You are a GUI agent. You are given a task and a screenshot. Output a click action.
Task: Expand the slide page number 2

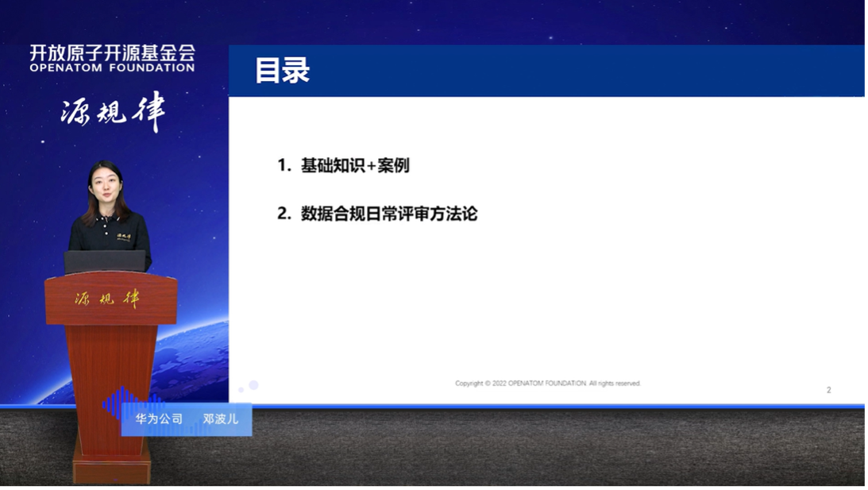tap(828, 389)
